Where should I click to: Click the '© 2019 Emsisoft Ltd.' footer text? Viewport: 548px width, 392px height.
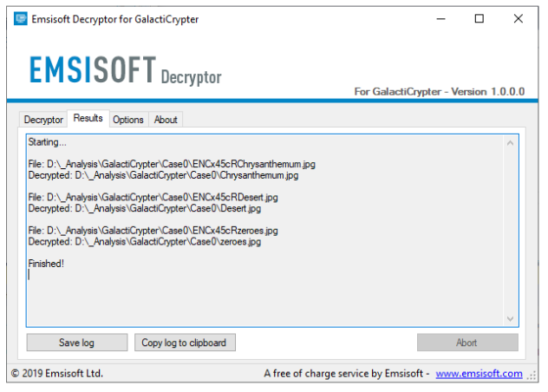57,374
